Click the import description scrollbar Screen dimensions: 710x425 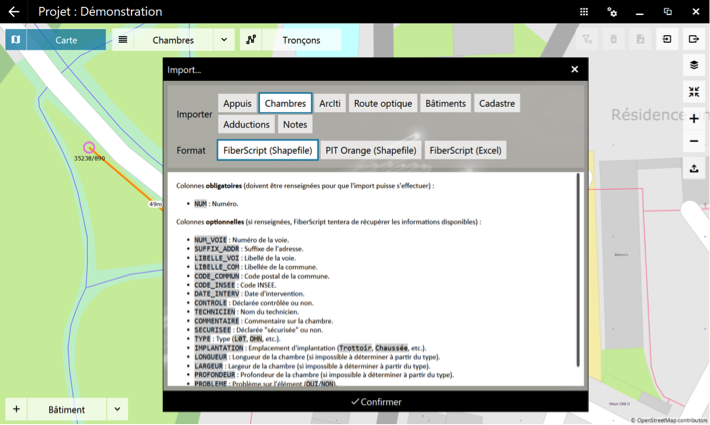point(578,270)
